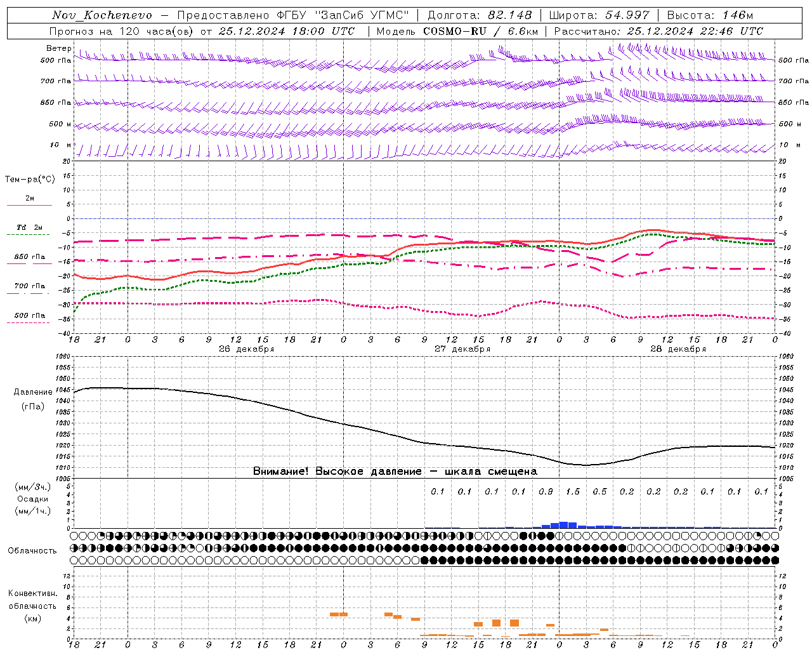Select the 'Широта: 54.997' header value
The image size is (812, 650).
pyautogui.click(x=599, y=15)
